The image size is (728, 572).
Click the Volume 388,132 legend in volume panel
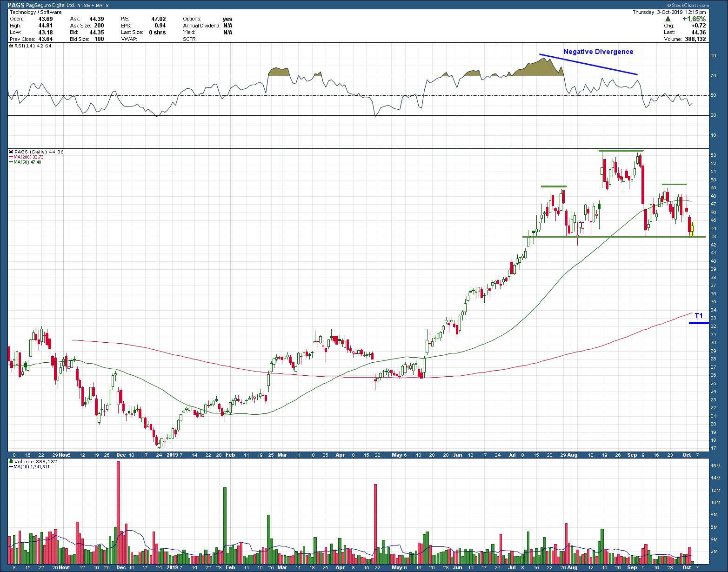click(x=35, y=461)
